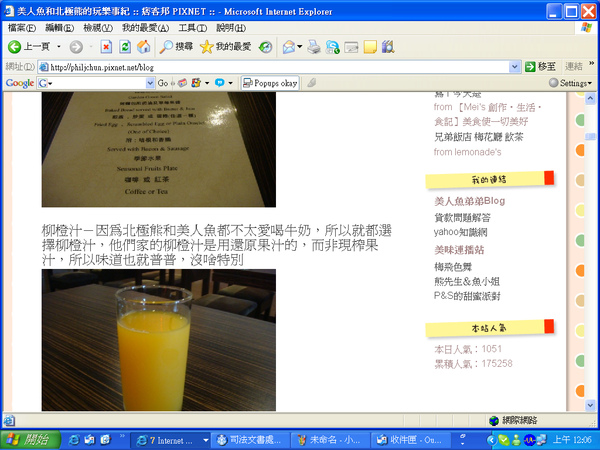Viewport: 600px width, 450px height.
Task: Click the 連結 links toolbar label
Action: 573,67
